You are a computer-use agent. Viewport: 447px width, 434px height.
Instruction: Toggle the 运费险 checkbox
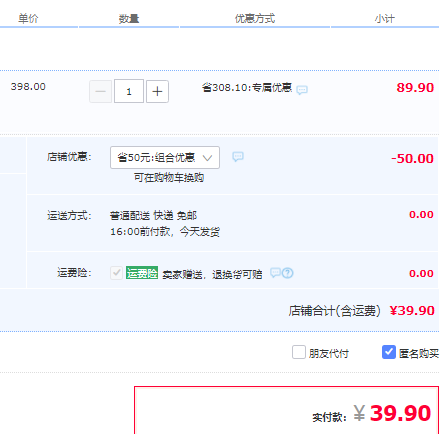(116, 273)
